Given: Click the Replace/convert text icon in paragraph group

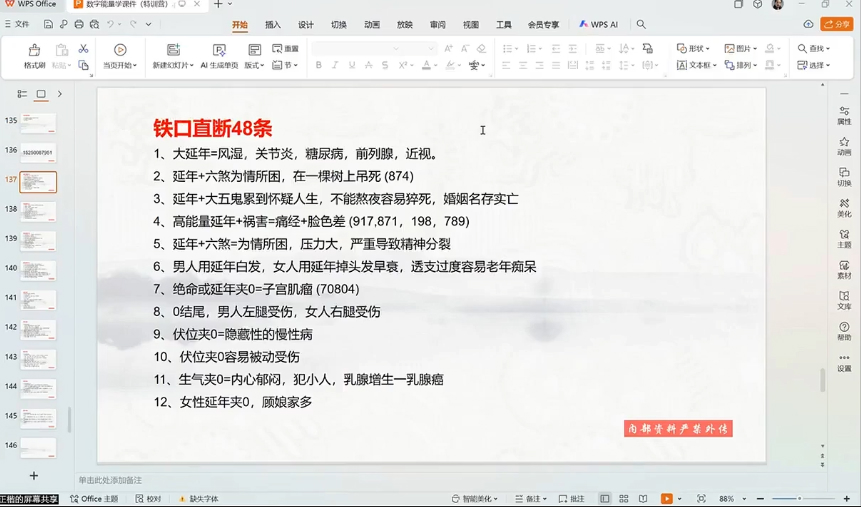Looking at the screenshot, I should [x=647, y=48].
